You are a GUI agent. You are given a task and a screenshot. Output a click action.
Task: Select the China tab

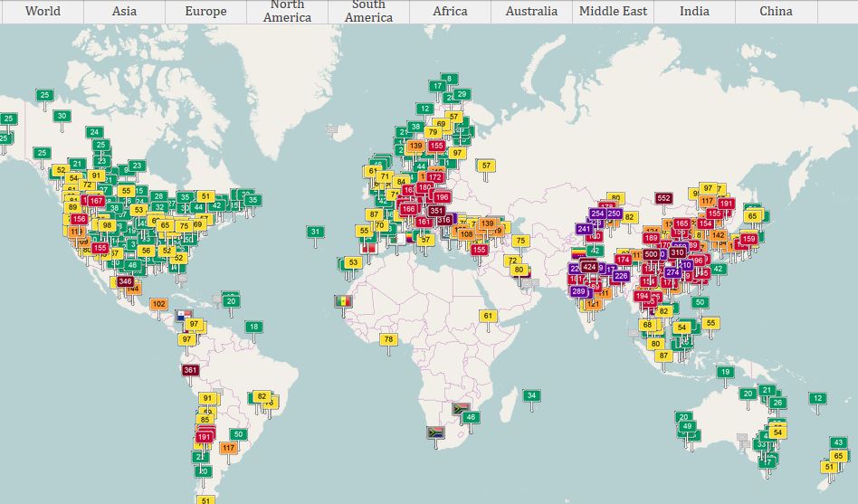click(x=776, y=12)
